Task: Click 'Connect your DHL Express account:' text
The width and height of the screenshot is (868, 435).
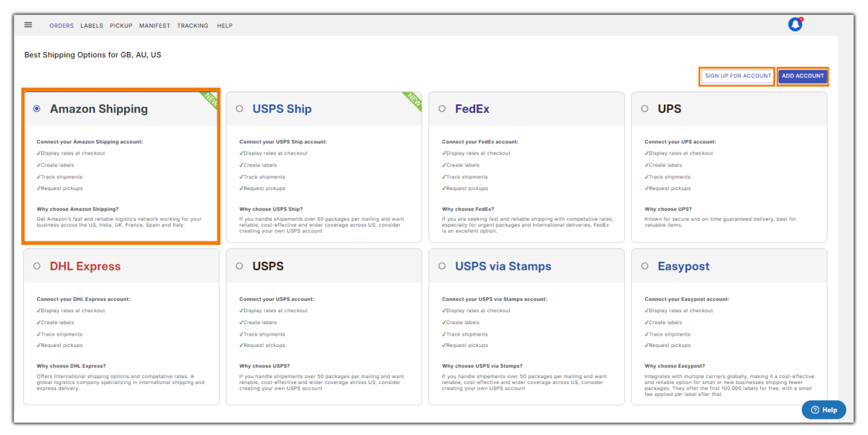Action: pyautogui.click(x=83, y=299)
